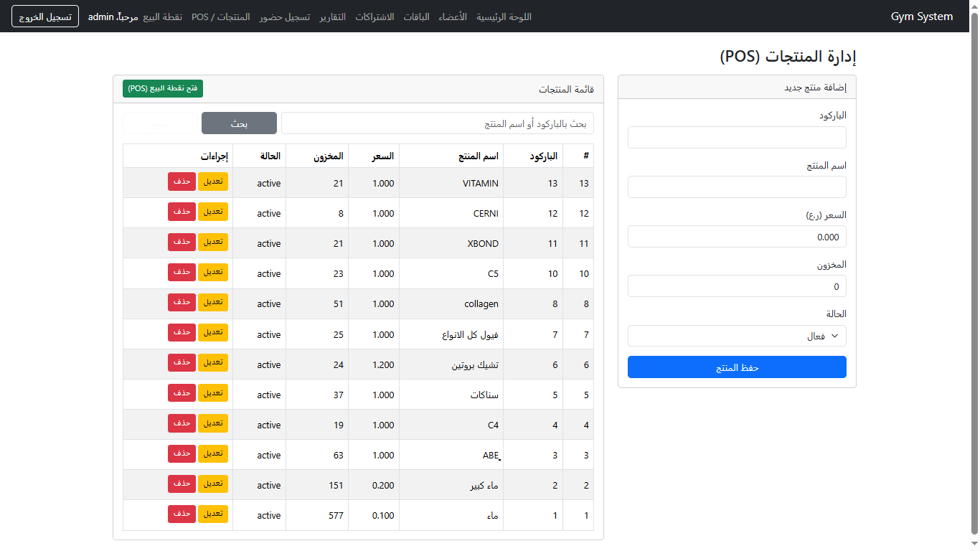The height and width of the screenshot is (551, 980).
Task: Click the حفظ المنتج save button
Action: 737,367
